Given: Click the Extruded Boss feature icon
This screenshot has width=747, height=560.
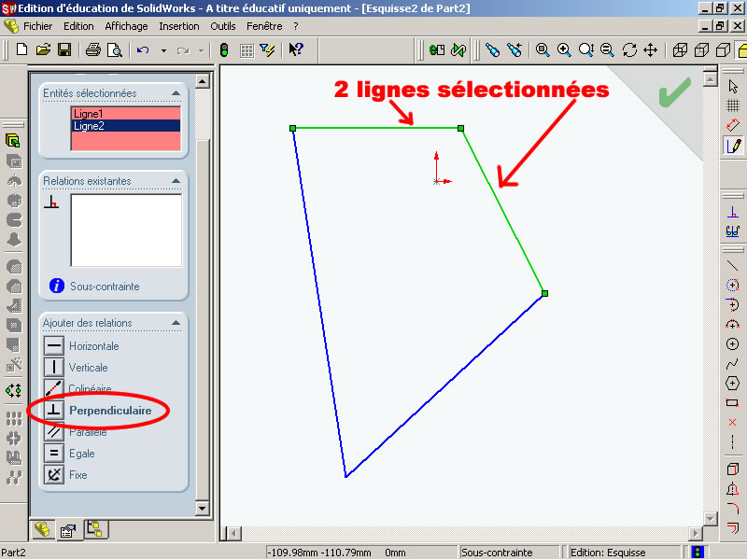Looking at the screenshot, I should [x=13, y=141].
